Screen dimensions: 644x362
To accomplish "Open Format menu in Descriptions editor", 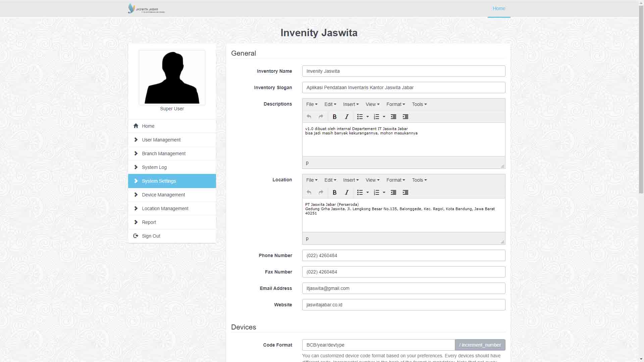I will (395, 104).
